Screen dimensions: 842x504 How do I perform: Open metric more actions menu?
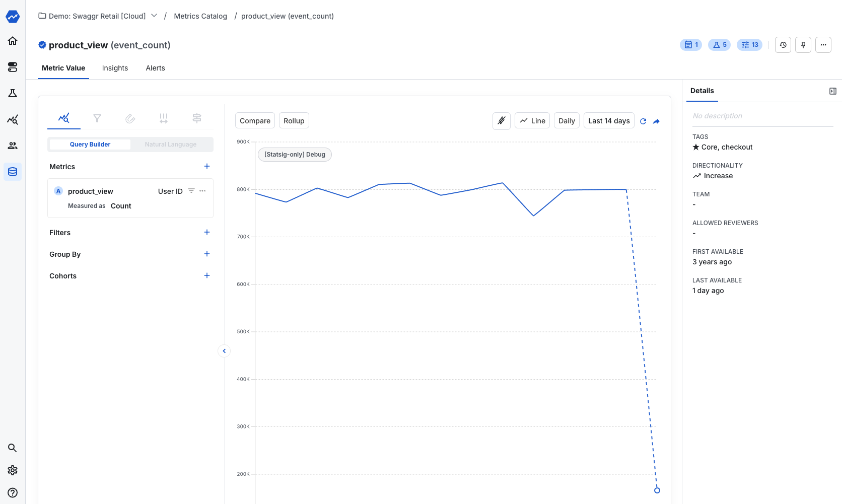pyautogui.click(x=823, y=45)
